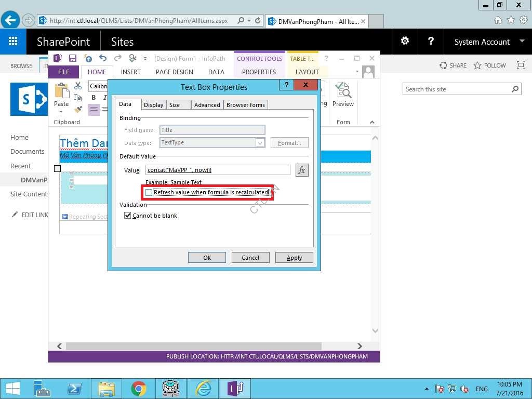Image resolution: width=532 pixels, height=399 pixels.
Task: Open Internet Explorer from the taskbar
Action: coord(203,388)
